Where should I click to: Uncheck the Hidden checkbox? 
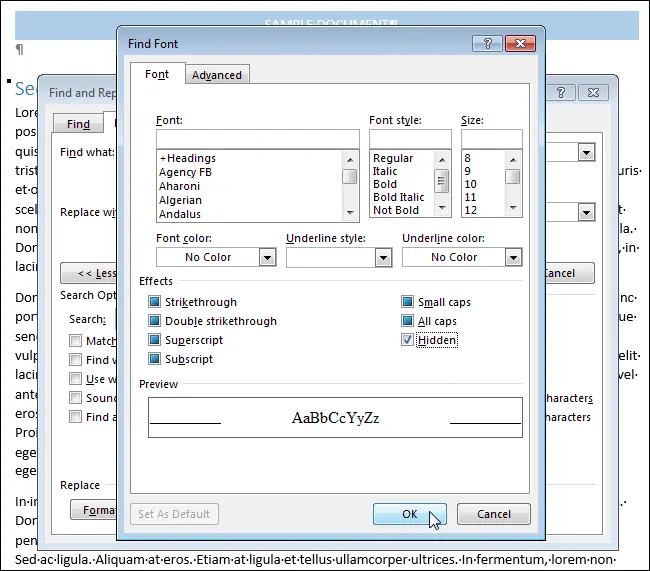[407, 340]
